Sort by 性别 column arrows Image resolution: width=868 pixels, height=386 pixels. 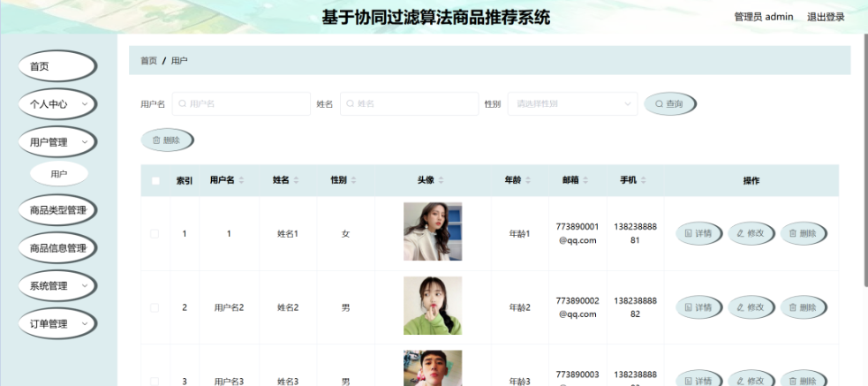coord(353,180)
